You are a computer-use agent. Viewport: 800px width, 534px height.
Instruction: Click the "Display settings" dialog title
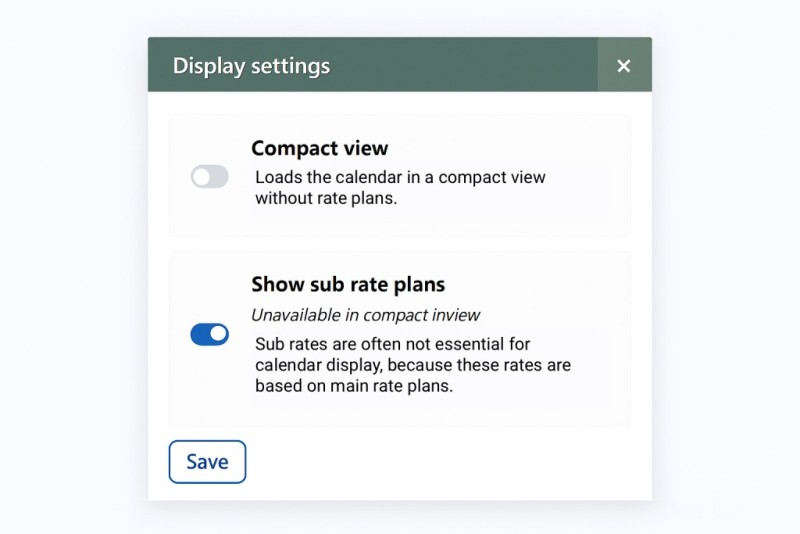pos(251,66)
